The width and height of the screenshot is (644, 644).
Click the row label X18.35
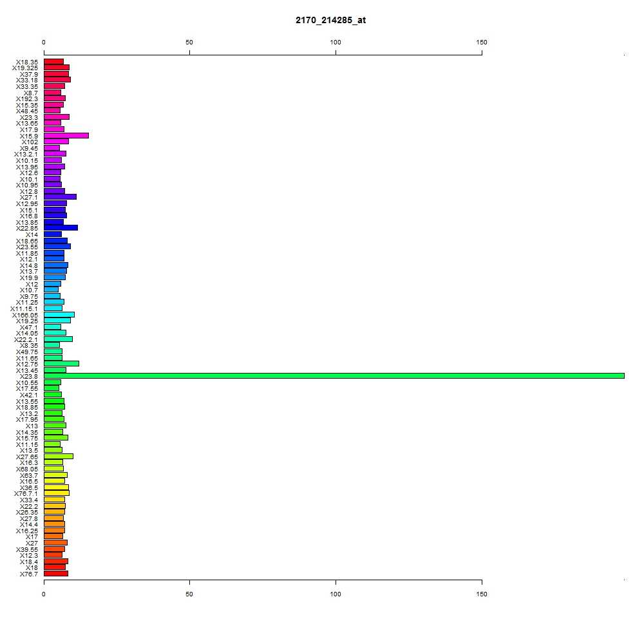(x=27, y=62)
